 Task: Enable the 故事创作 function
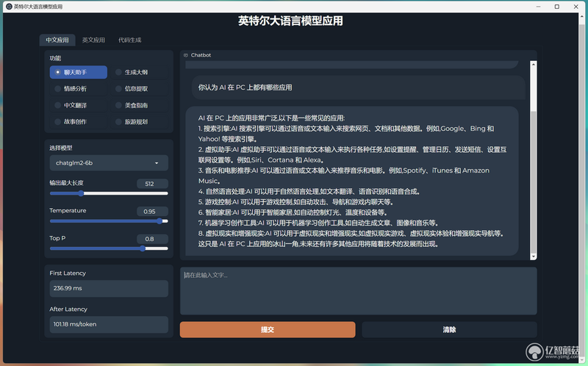[x=79, y=122]
